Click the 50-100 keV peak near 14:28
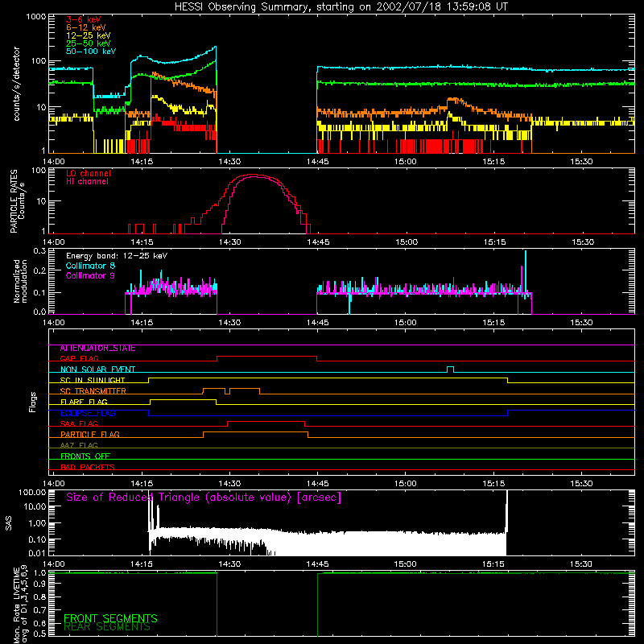The width and height of the screenshot is (644, 644). pos(215,47)
